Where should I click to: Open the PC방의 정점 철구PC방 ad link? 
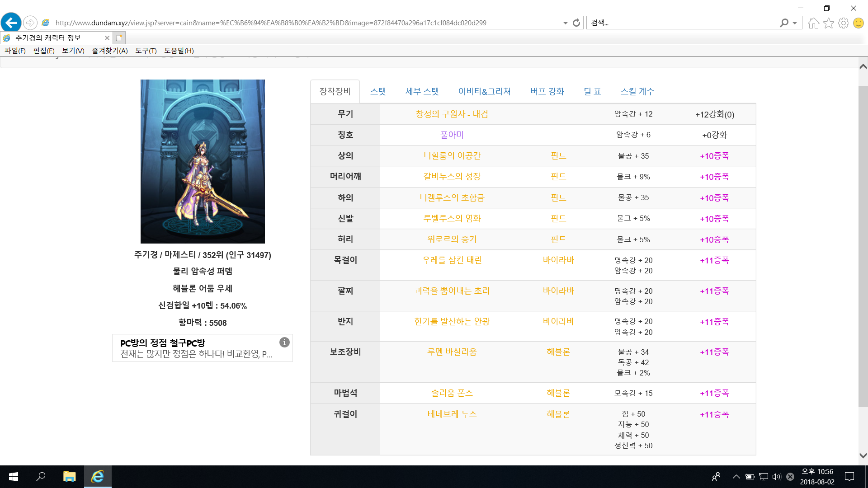[163, 343]
